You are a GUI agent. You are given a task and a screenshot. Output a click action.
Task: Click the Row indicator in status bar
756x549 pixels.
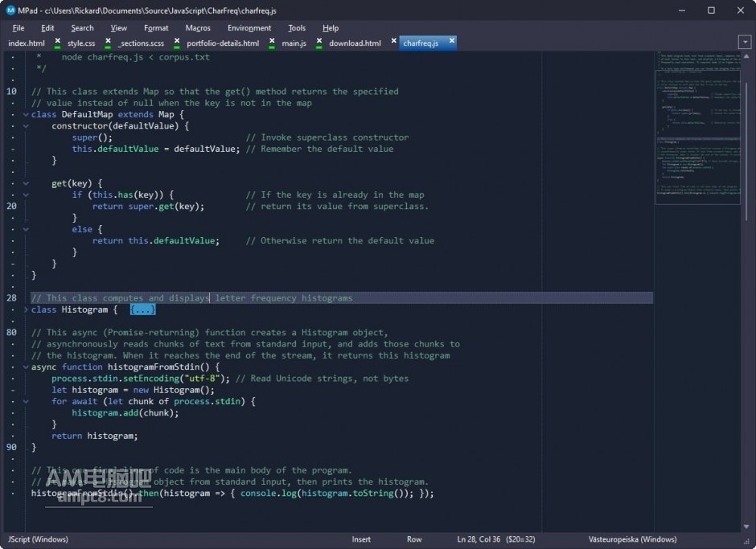point(414,539)
